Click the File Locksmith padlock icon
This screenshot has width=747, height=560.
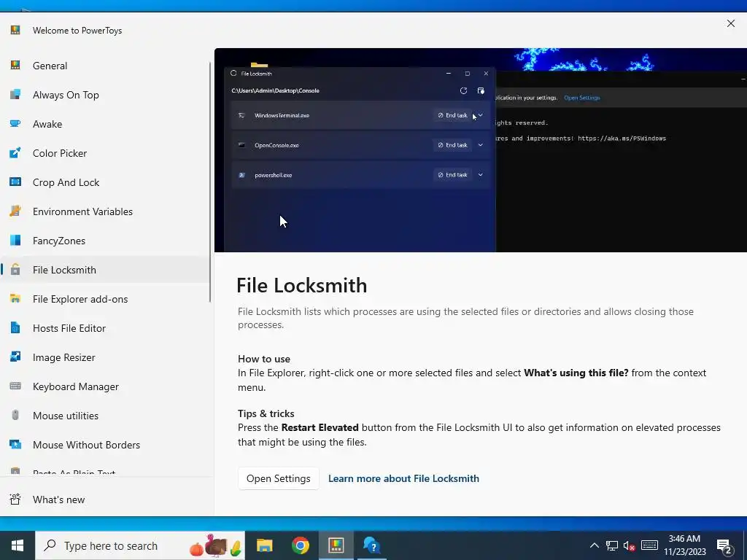pyautogui.click(x=15, y=270)
